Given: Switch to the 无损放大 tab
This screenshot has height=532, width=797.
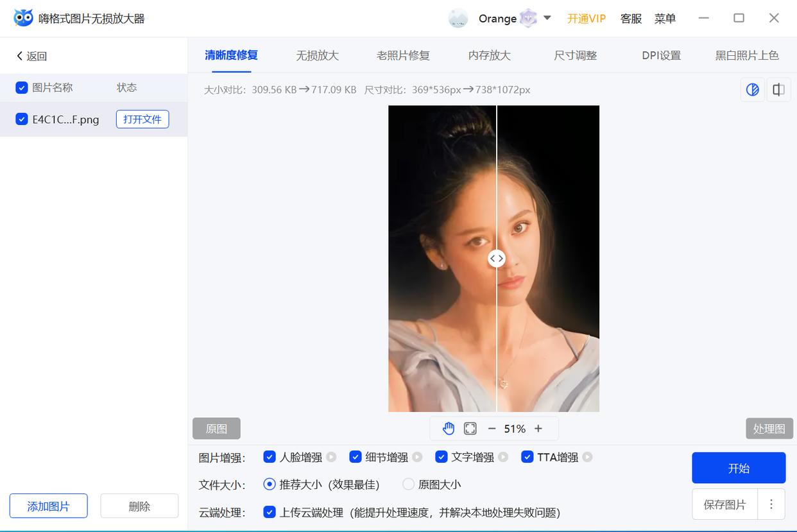Looking at the screenshot, I should point(317,56).
